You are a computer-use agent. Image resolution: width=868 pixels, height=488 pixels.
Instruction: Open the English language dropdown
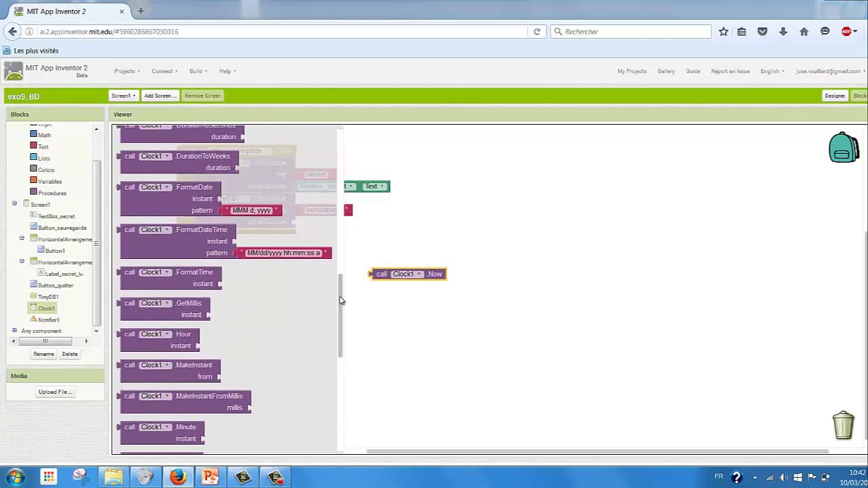pos(772,71)
